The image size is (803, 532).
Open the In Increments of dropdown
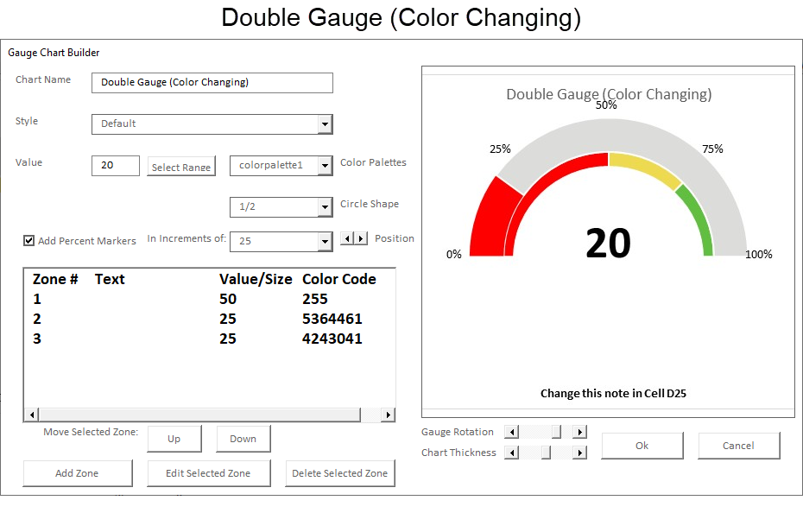click(x=326, y=241)
